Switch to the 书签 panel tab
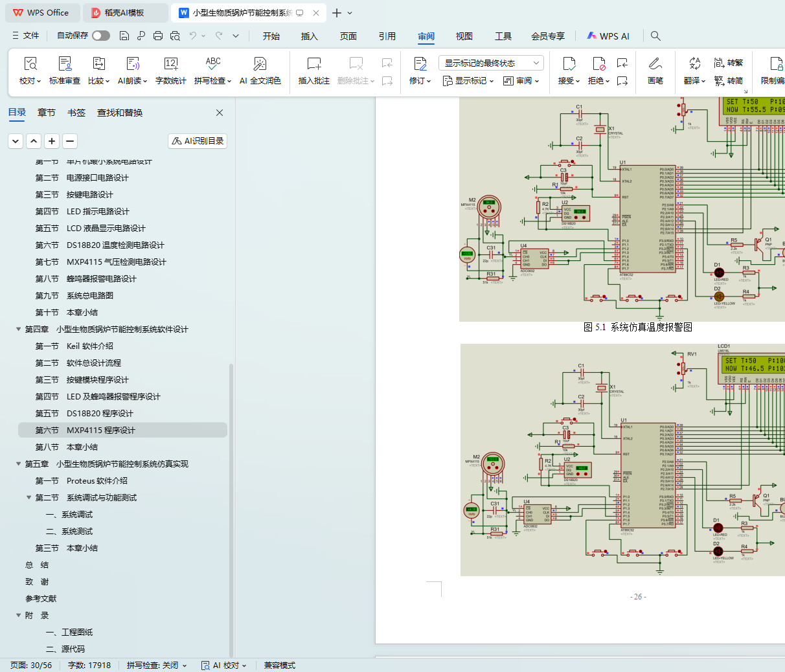This screenshot has width=785, height=672. [x=76, y=113]
